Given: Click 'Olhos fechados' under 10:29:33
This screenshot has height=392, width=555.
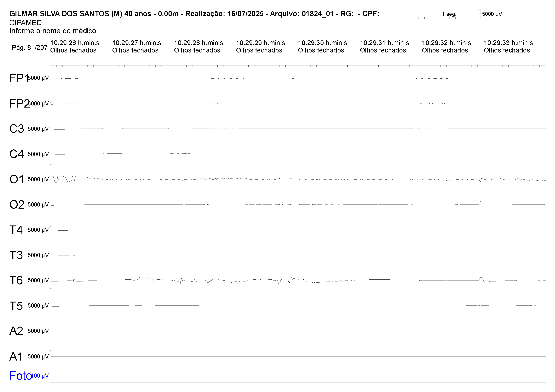Looking at the screenshot, I should tap(507, 50).
